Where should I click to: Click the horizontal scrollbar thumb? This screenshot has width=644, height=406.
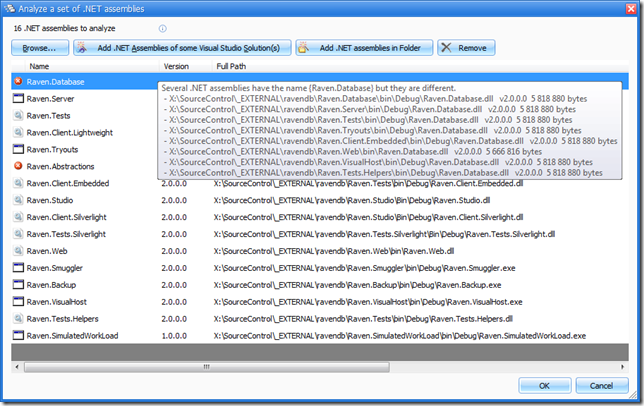point(207,367)
